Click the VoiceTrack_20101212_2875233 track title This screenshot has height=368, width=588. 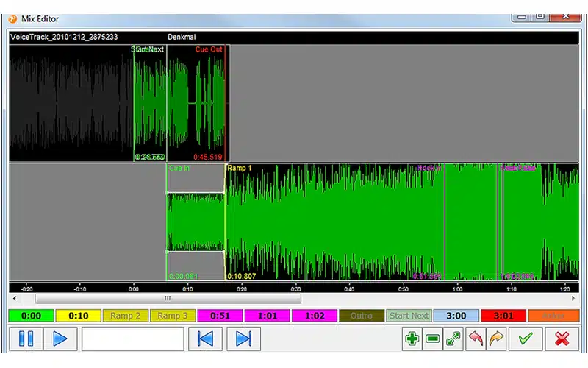(x=64, y=37)
